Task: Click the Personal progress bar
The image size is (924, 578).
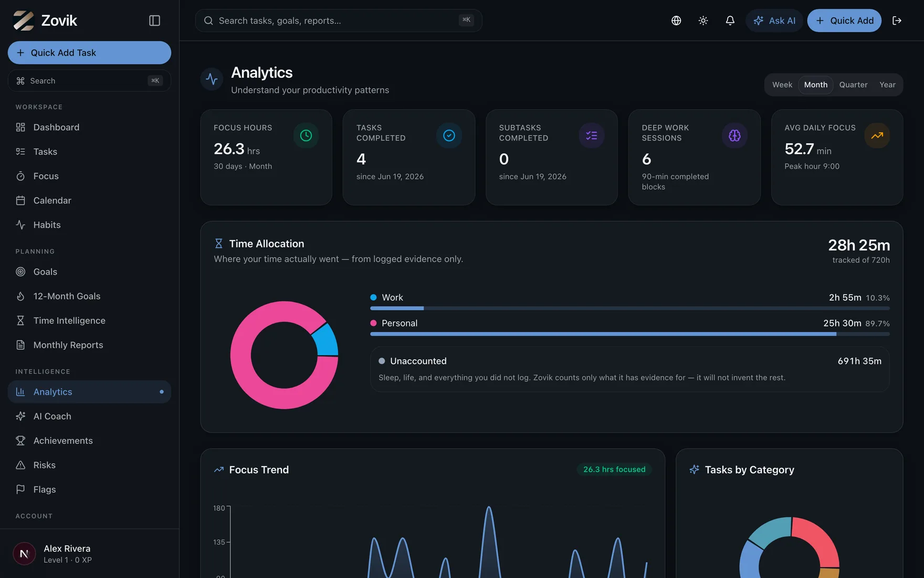Action: coord(630,334)
